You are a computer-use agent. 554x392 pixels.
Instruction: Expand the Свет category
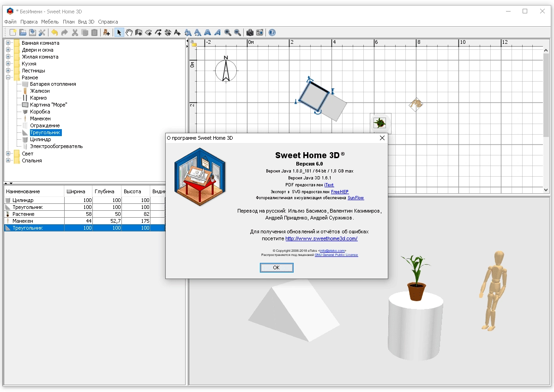click(8, 154)
